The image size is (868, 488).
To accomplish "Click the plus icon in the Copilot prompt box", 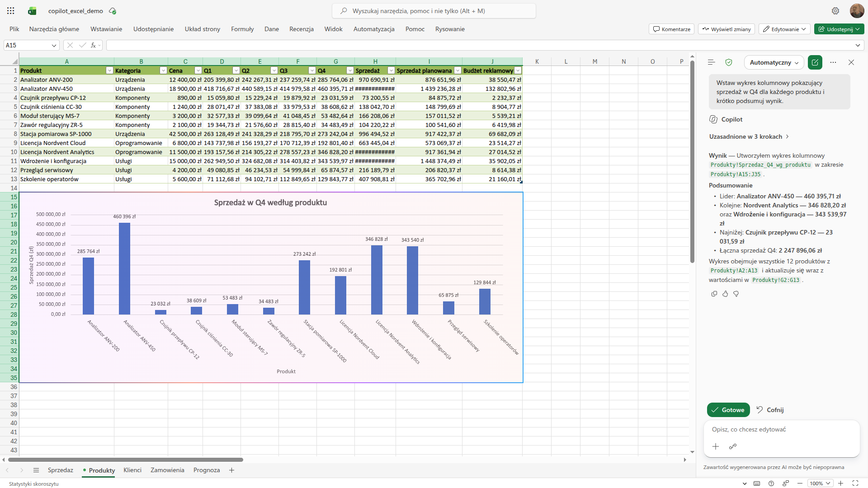I will pos(716,446).
